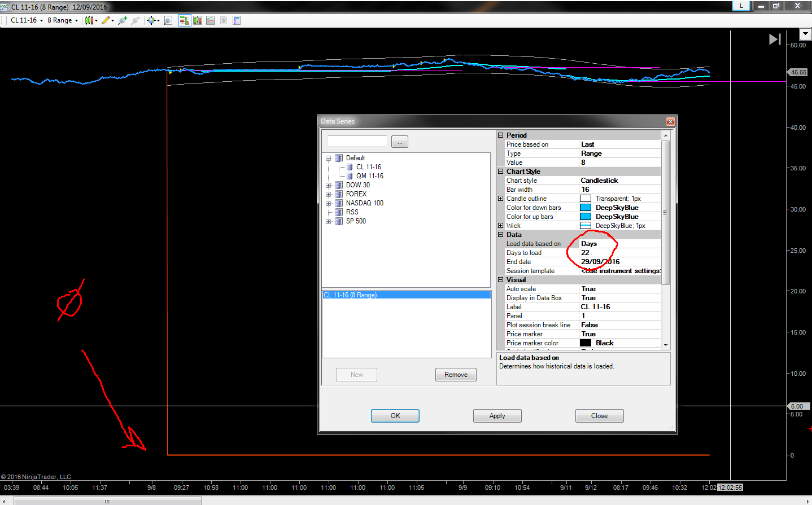Click the property grid scroll down arrow
The height and width of the screenshot is (505, 812).
pos(666,344)
